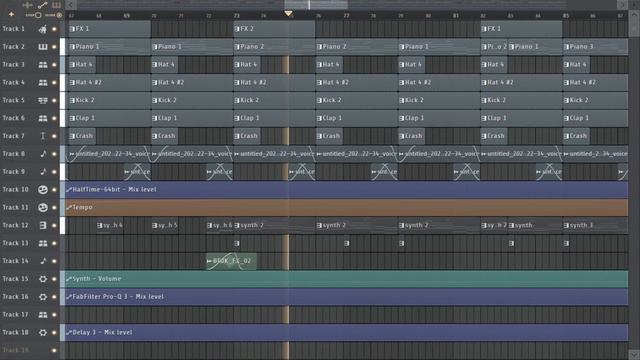Click the group icon on Track 3
The width and height of the screenshot is (640, 360).
[43, 65]
